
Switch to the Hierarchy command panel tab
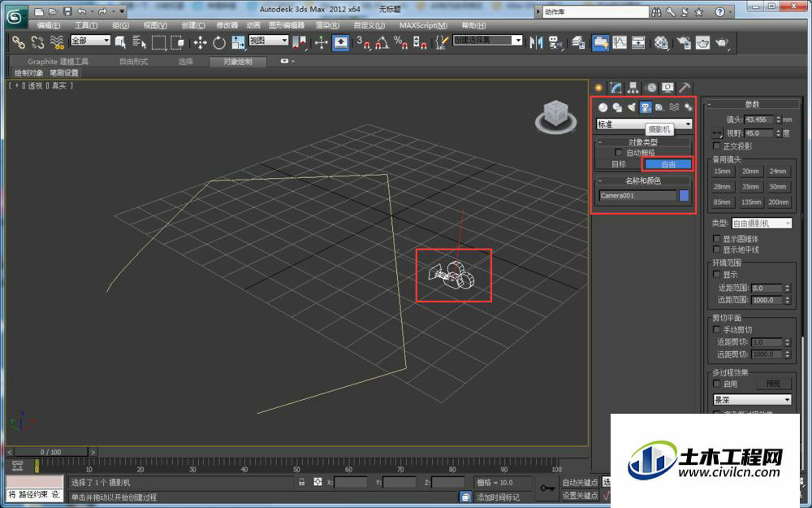pos(633,88)
